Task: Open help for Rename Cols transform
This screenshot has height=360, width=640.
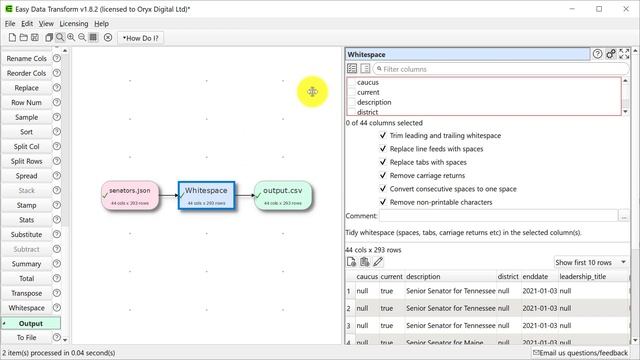Action: pos(57,58)
